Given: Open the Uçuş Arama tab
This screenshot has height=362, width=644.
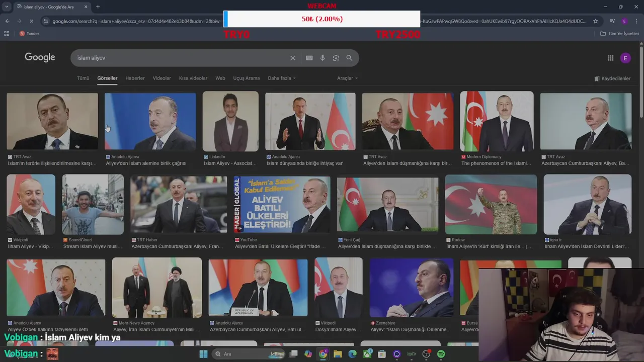Looking at the screenshot, I should click(247, 78).
